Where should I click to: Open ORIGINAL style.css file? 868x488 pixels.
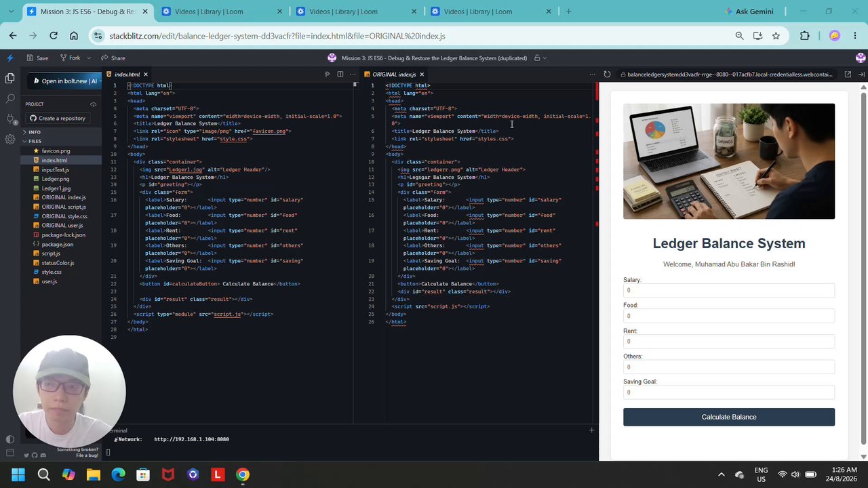pos(64,216)
